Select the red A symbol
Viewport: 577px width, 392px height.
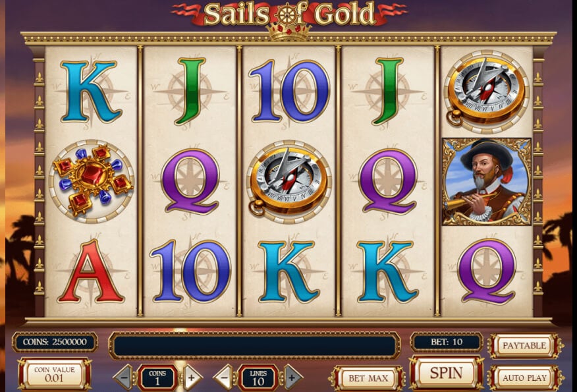pyautogui.click(x=90, y=271)
